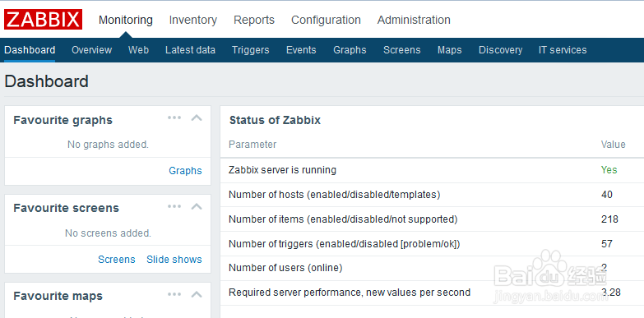Collapse the Favourite maps widget
This screenshot has height=318, width=644.
pos(197,294)
